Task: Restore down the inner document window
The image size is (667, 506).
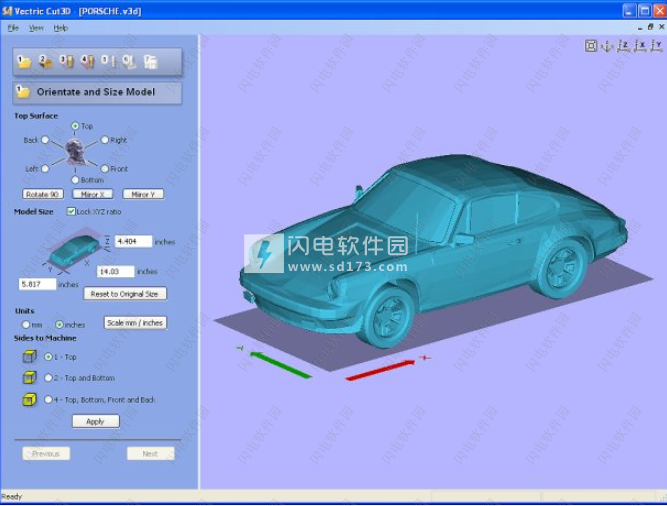Action: coord(650,27)
